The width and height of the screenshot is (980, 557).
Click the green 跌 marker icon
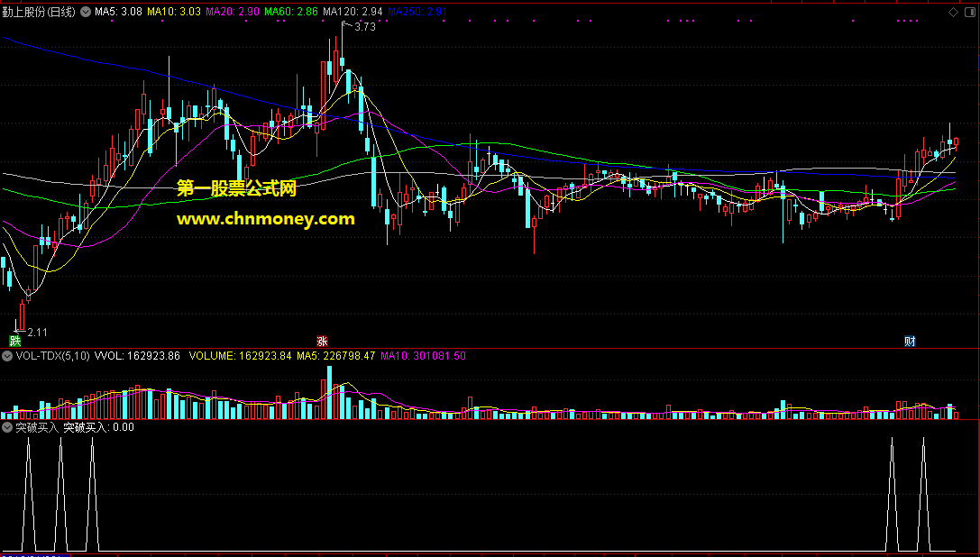click(14, 342)
